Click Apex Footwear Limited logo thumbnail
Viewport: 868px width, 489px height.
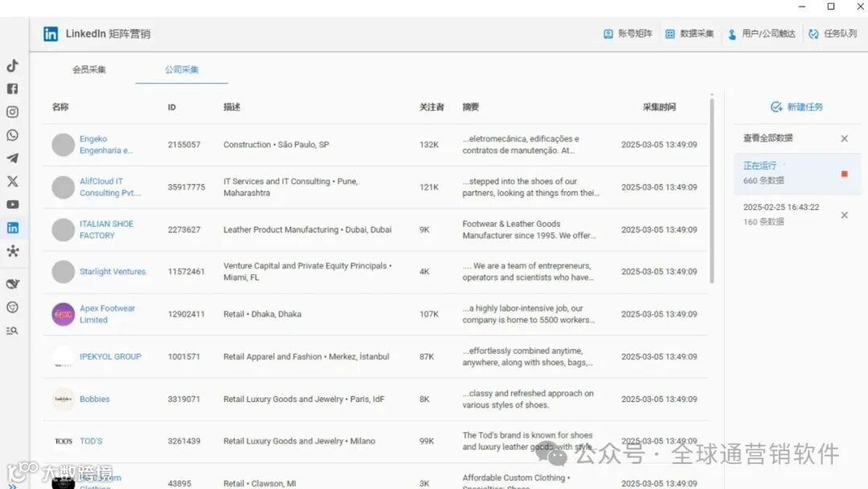click(x=63, y=314)
